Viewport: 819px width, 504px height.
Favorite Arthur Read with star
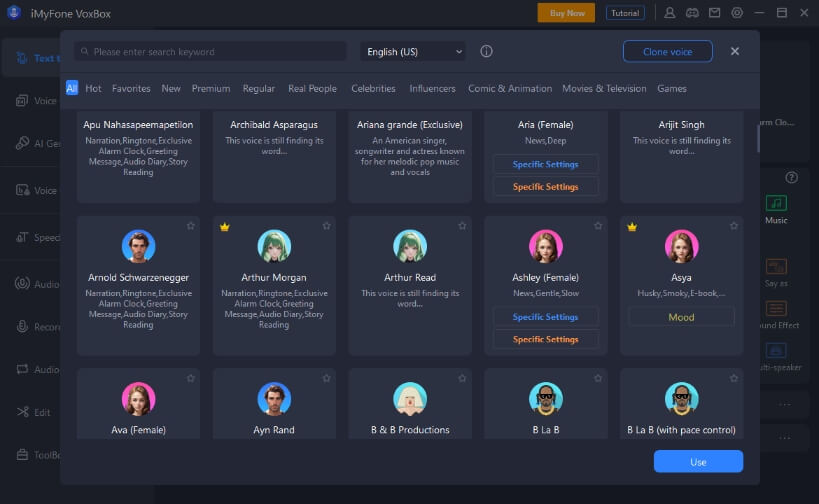click(462, 226)
